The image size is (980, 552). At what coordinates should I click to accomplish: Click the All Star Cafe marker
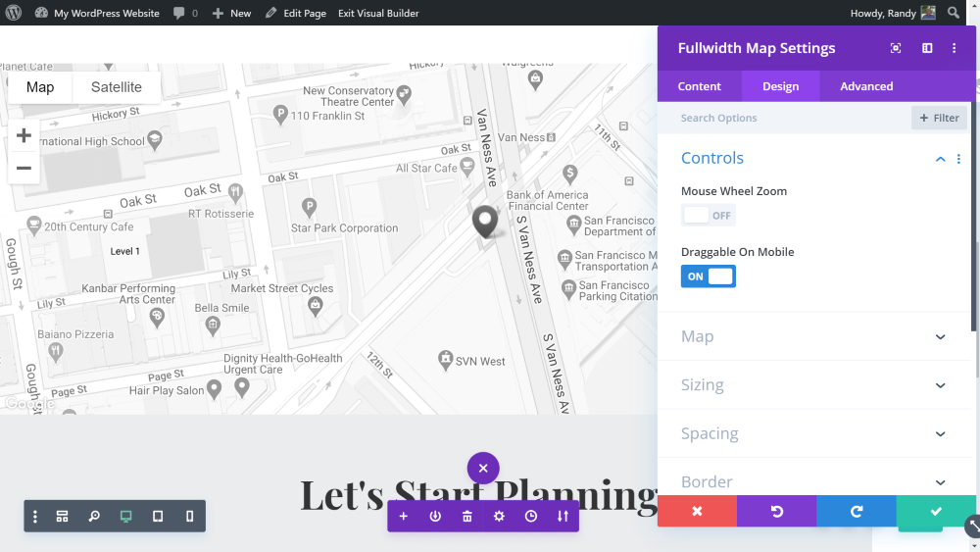(x=466, y=167)
